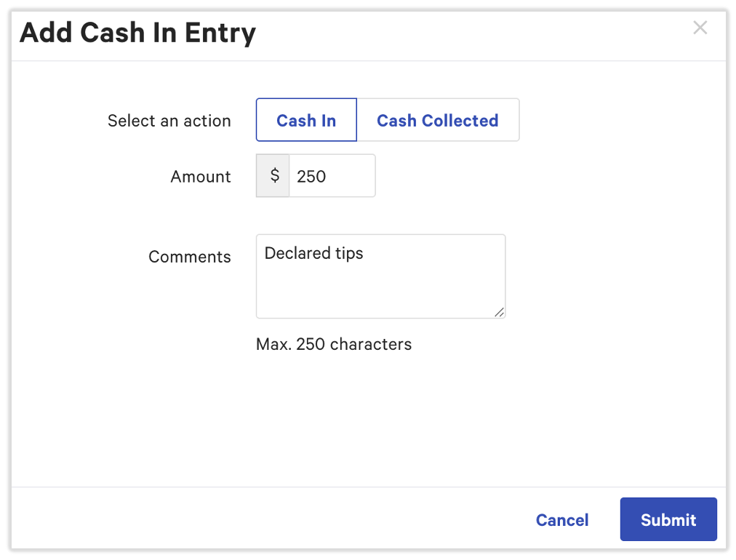Grab the Comments box resize handle
Image resolution: width=736 pixels, height=560 pixels.
pos(499,312)
